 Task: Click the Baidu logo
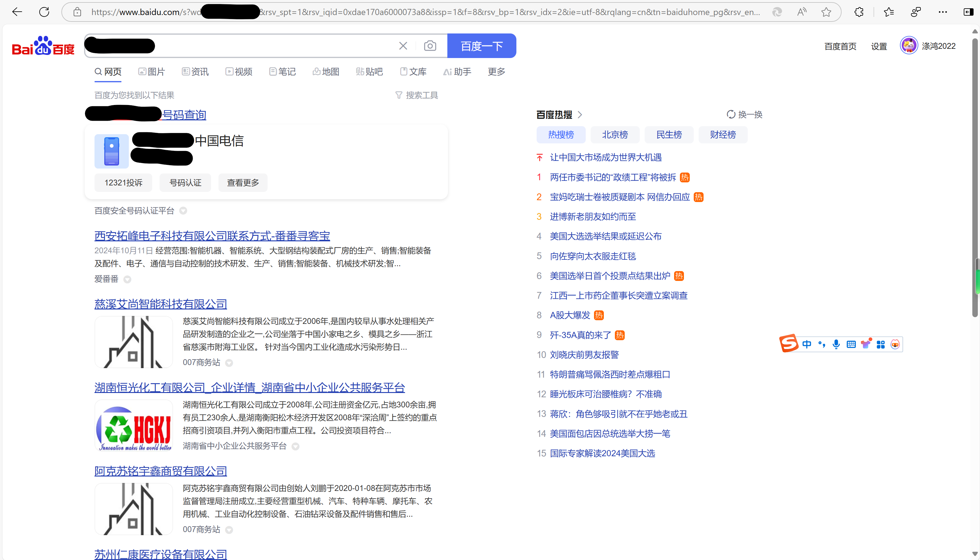tap(43, 46)
